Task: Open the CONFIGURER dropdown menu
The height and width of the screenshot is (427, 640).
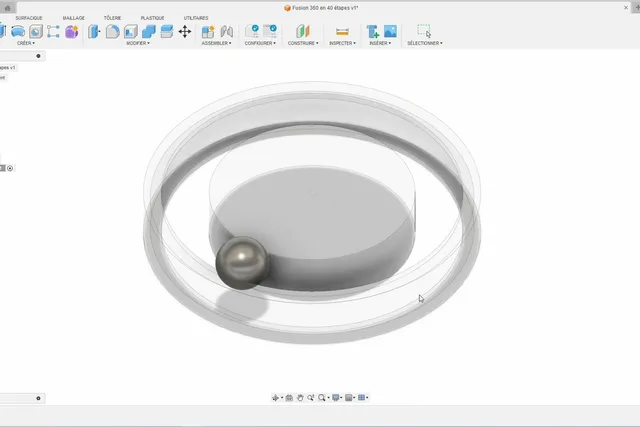Action: 260,43
